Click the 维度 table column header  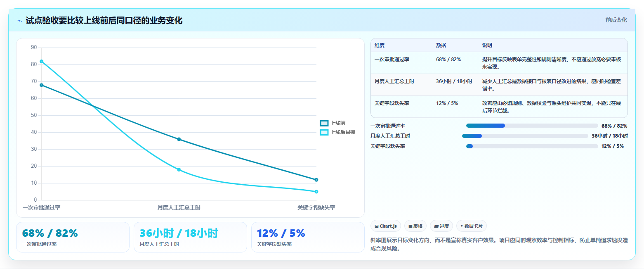[x=380, y=45]
